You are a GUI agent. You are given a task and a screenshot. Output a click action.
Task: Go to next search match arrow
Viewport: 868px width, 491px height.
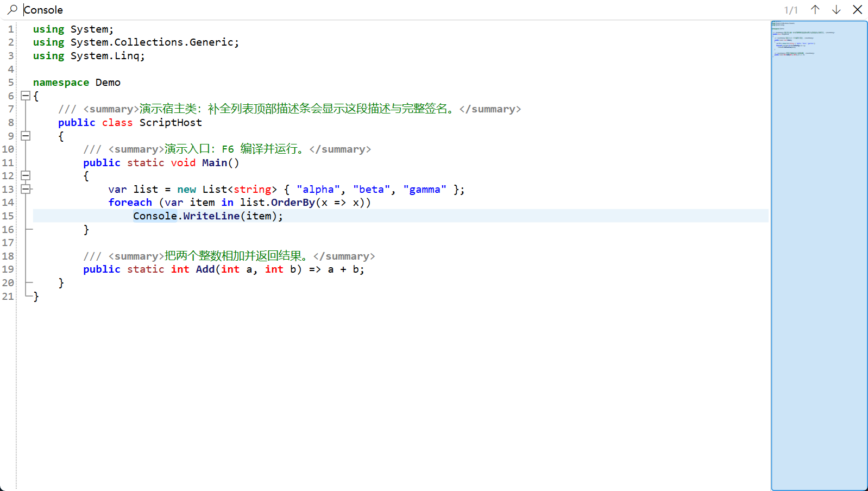click(x=836, y=9)
